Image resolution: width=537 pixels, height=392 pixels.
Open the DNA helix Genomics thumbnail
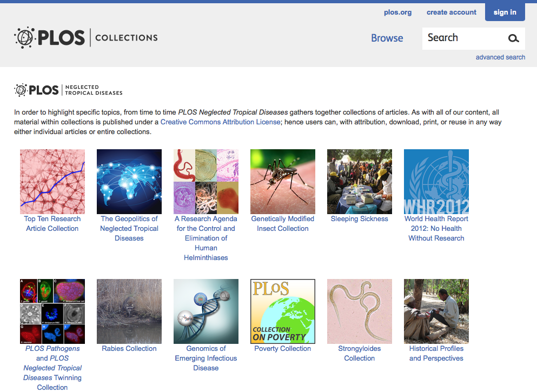pos(206,311)
